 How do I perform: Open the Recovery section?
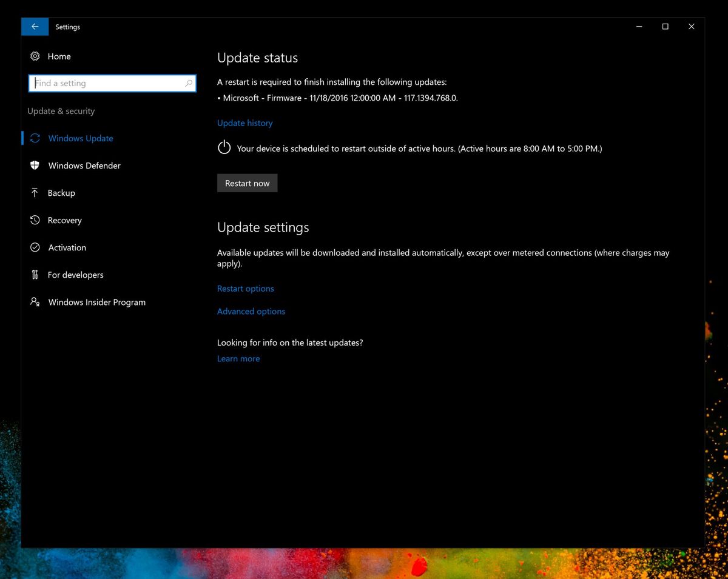[65, 220]
